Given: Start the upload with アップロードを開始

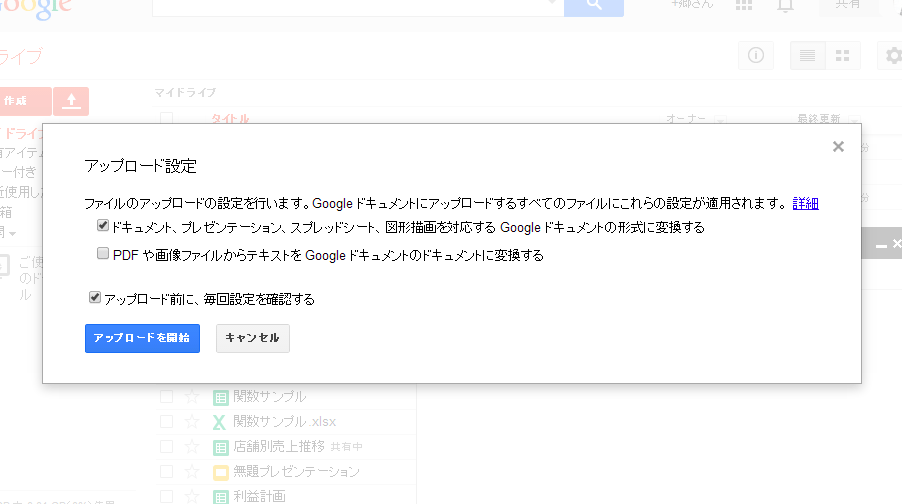Looking at the screenshot, I should click(x=142, y=338).
